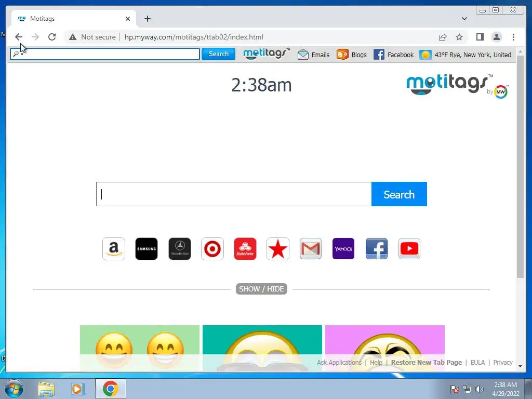Click the Blogs toolbar icon

[343, 55]
